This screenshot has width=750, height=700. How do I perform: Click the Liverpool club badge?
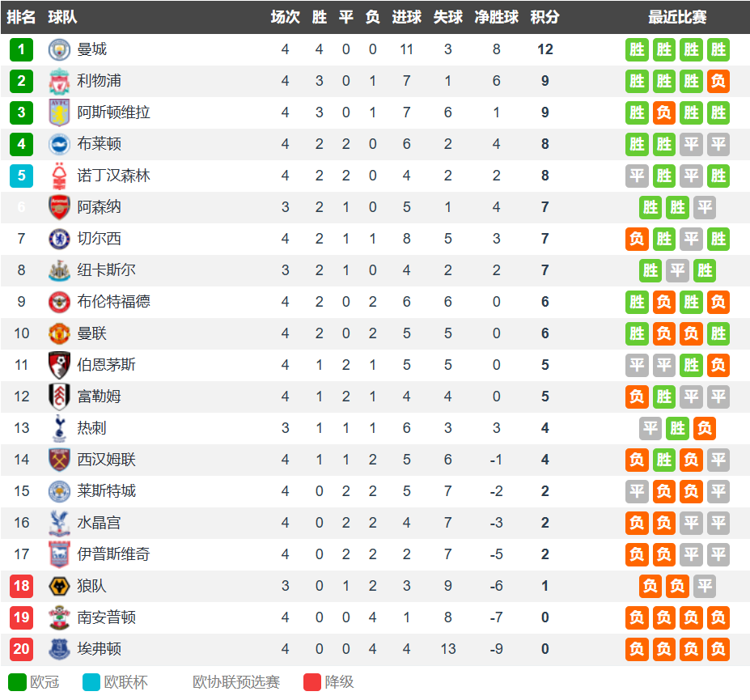(59, 81)
